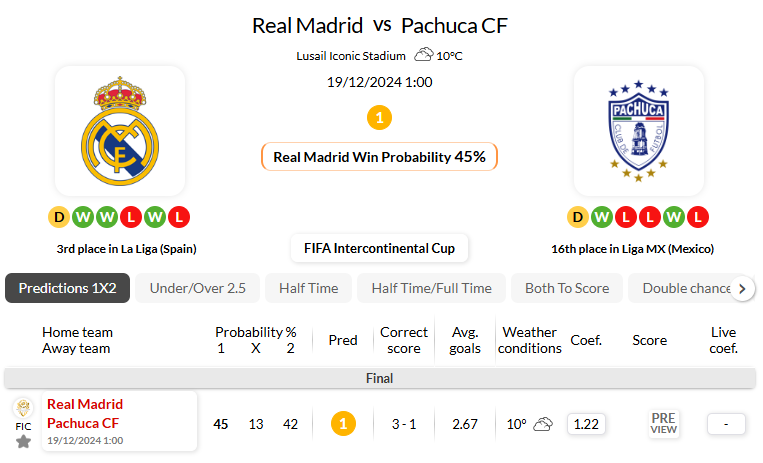This screenshot has width=763, height=463.
Task: Open the Double chance tab
Action: pyautogui.click(x=686, y=288)
